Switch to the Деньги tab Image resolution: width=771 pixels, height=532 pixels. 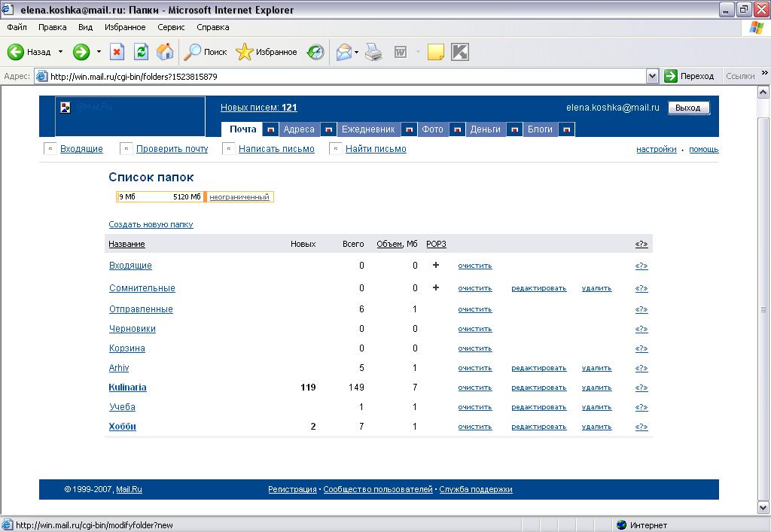[x=486, y=129]
